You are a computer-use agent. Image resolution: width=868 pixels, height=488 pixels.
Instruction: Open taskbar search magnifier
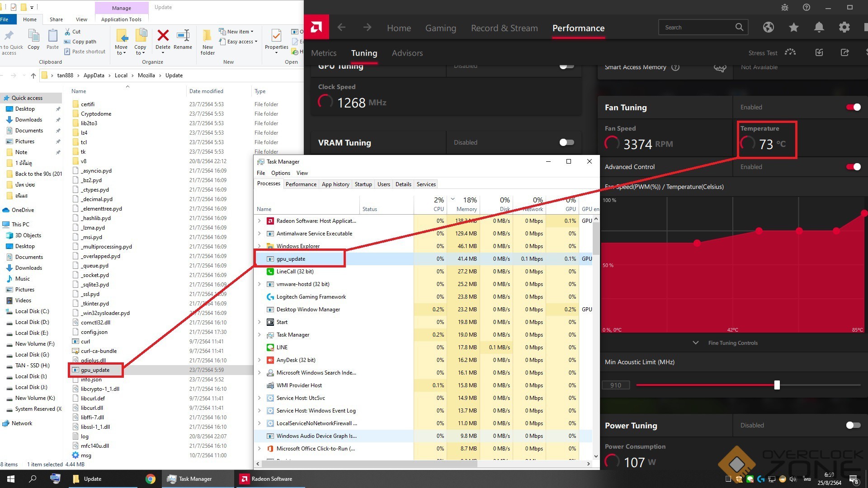click(x=33, y=479)
